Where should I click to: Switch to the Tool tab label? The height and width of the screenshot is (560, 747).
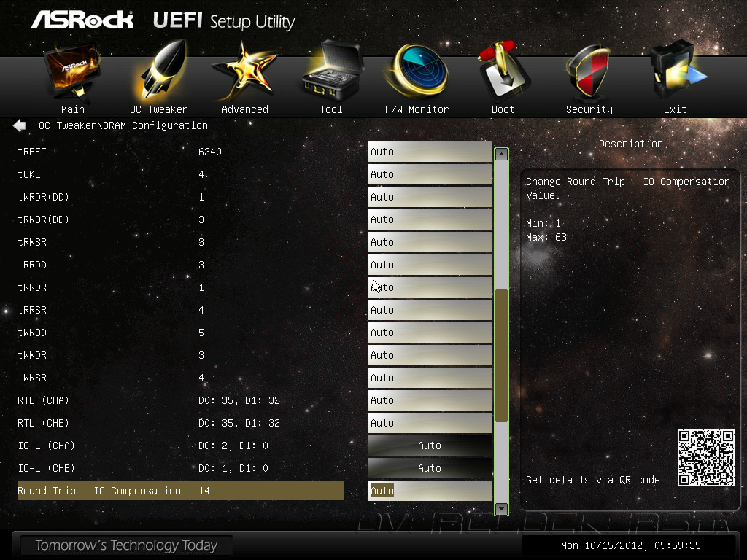click(331, 109)
